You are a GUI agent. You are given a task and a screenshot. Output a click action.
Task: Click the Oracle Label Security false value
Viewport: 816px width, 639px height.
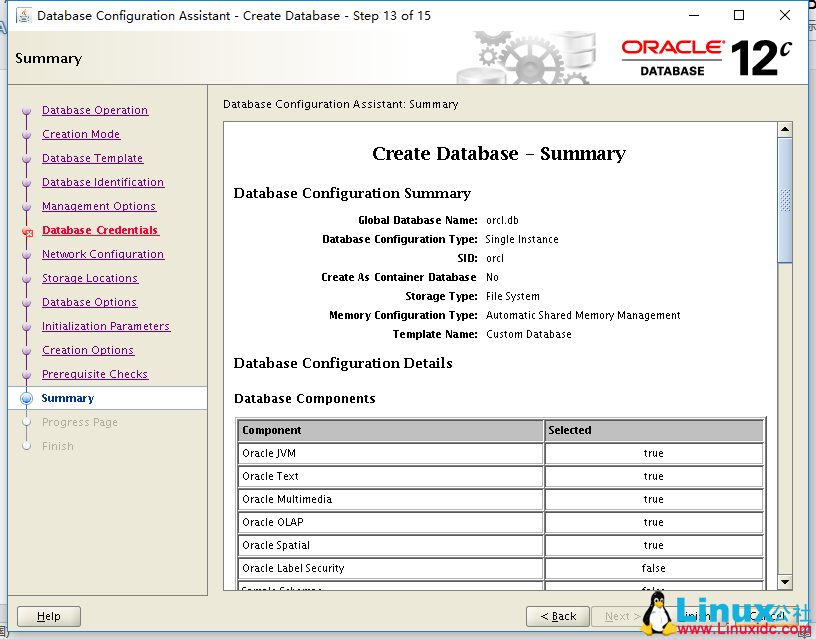pos(653,568)
